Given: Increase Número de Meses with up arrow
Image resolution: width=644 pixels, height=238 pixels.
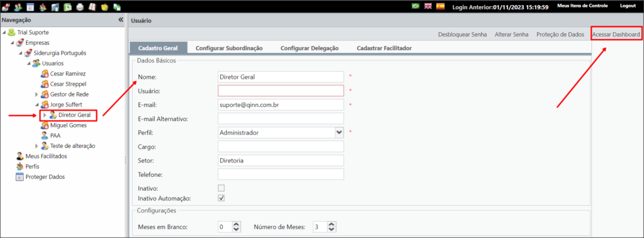Looking at the screenshot, I should click(332, 224).
